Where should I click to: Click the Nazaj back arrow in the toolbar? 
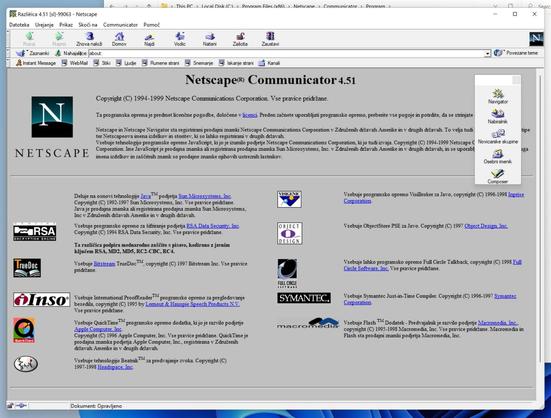tap(29, 39)
